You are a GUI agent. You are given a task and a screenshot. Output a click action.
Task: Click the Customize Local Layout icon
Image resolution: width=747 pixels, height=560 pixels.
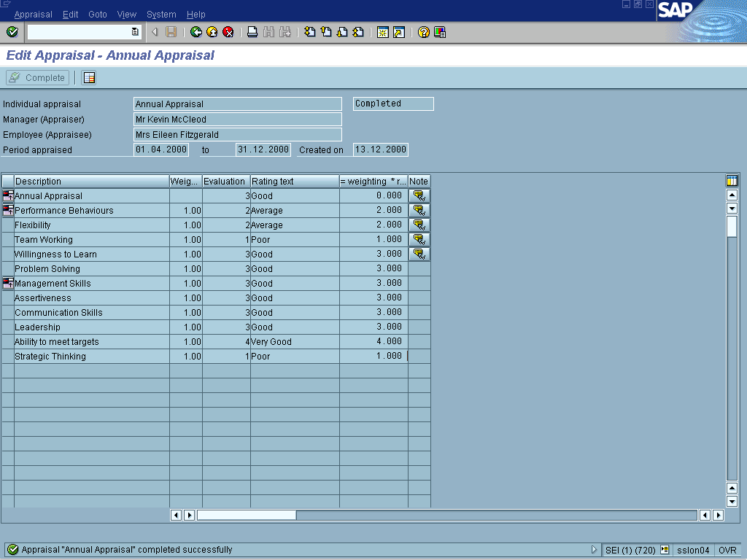440,32
